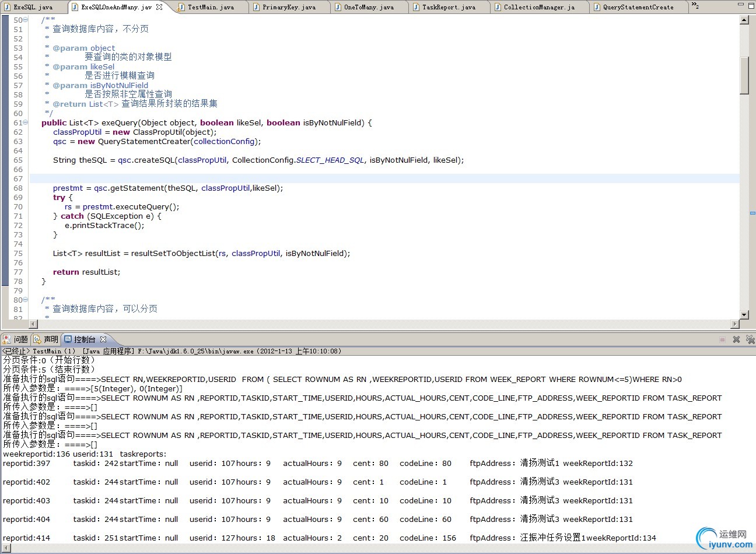Click line number 61 in the gutter
The height and width of the screenshot is (554, 756).
point(17,122)
